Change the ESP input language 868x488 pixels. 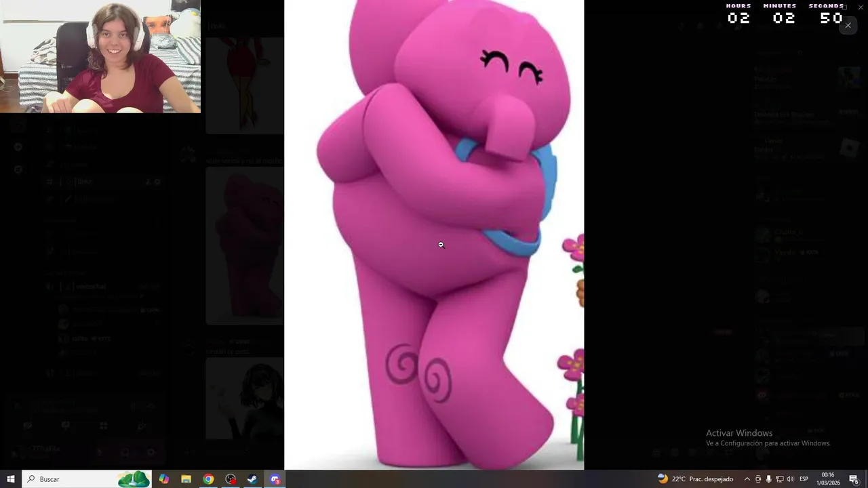click(804, 479)
